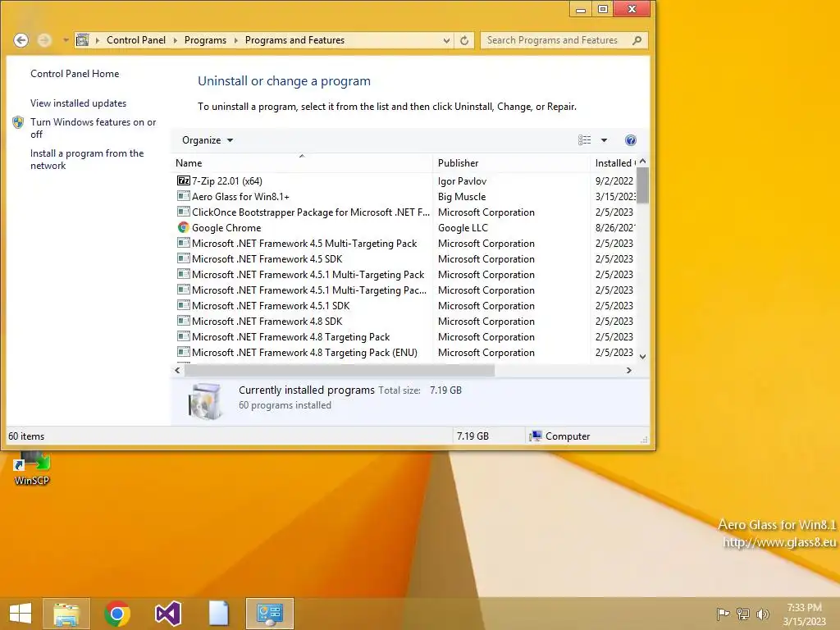Click the taskbar clock 7:33 PM
The height and width of the screenshot is (630, 840).
[804, 608]
